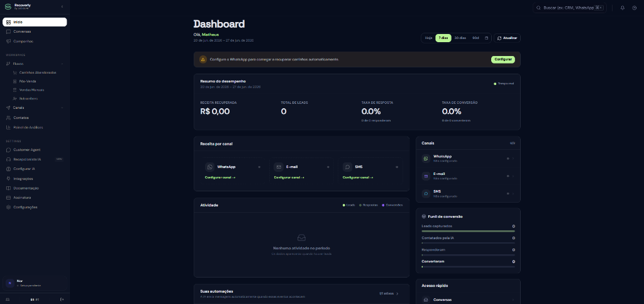This screenshot has height=304, width=644.
Task: Click the warning triangle in the WhatsApp banner
Action: pyautogui.click(x=203, y=60)
